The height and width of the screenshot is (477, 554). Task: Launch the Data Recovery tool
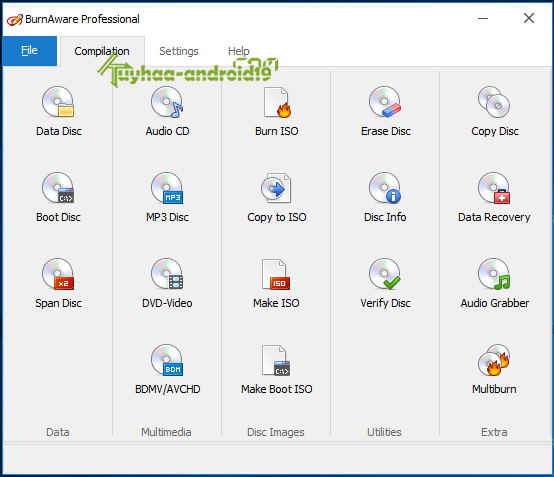494,198
